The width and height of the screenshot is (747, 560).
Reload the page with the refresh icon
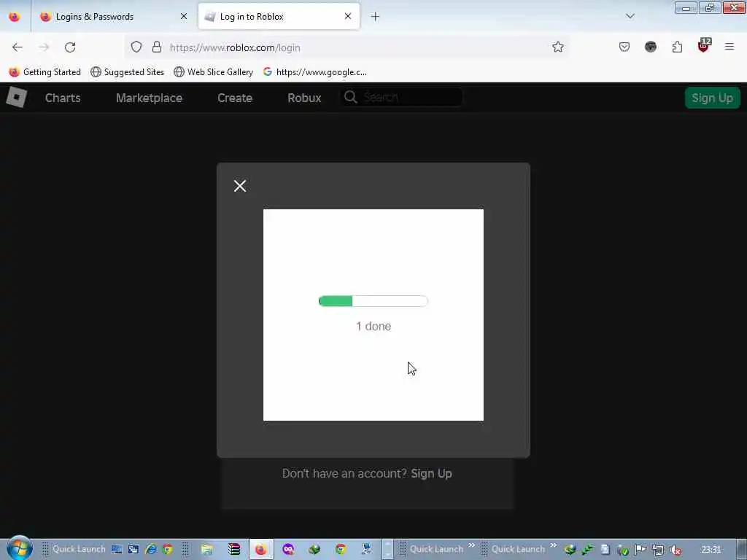70,47
